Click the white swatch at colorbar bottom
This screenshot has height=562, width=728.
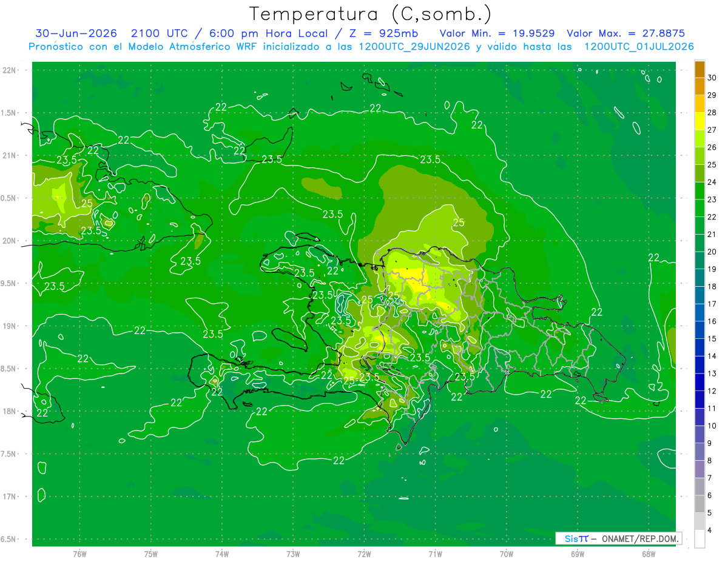tap(699, 539)
